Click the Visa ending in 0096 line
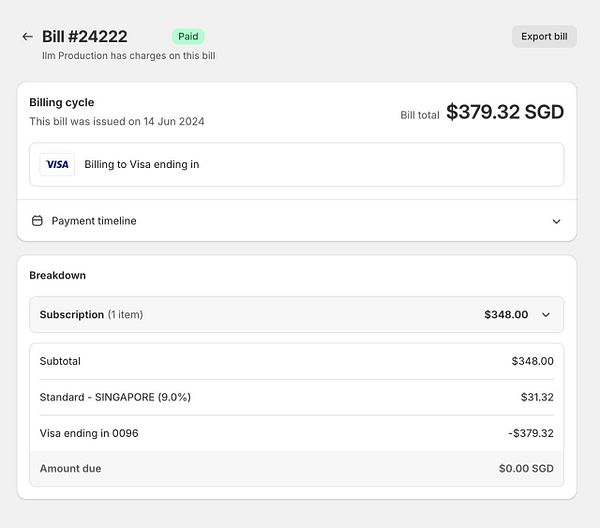 (89, 433)
